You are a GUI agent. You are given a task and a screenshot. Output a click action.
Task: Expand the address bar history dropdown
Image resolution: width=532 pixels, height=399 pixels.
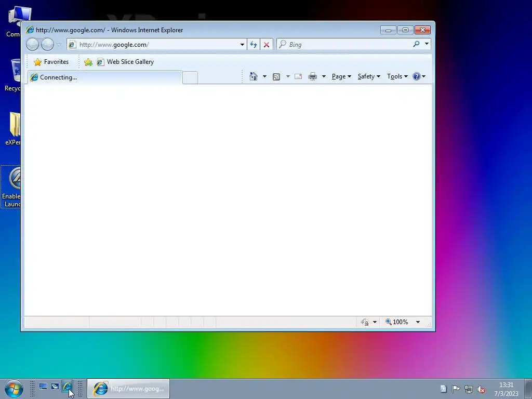[x=242, y=45]
